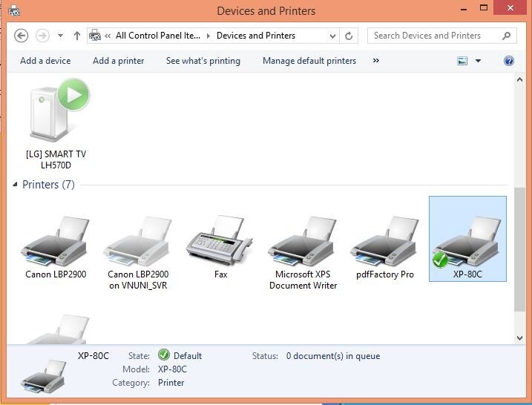Click Add a device
This screenshot has width=532, height=405.
pos(45,61)
